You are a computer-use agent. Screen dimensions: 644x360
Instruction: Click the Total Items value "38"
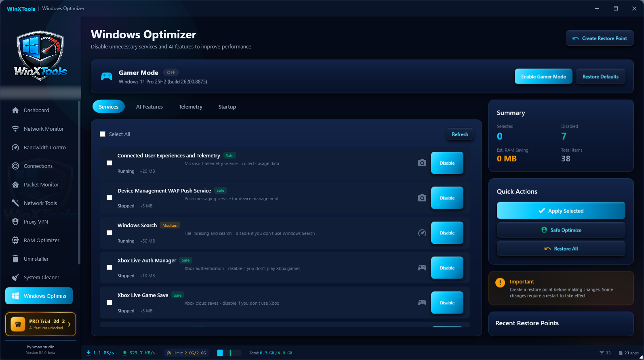566,159
